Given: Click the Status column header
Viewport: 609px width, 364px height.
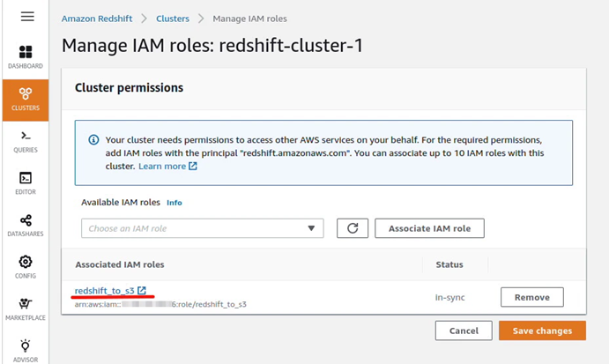Looking at the screenshot, I should [x=449, y=264].
